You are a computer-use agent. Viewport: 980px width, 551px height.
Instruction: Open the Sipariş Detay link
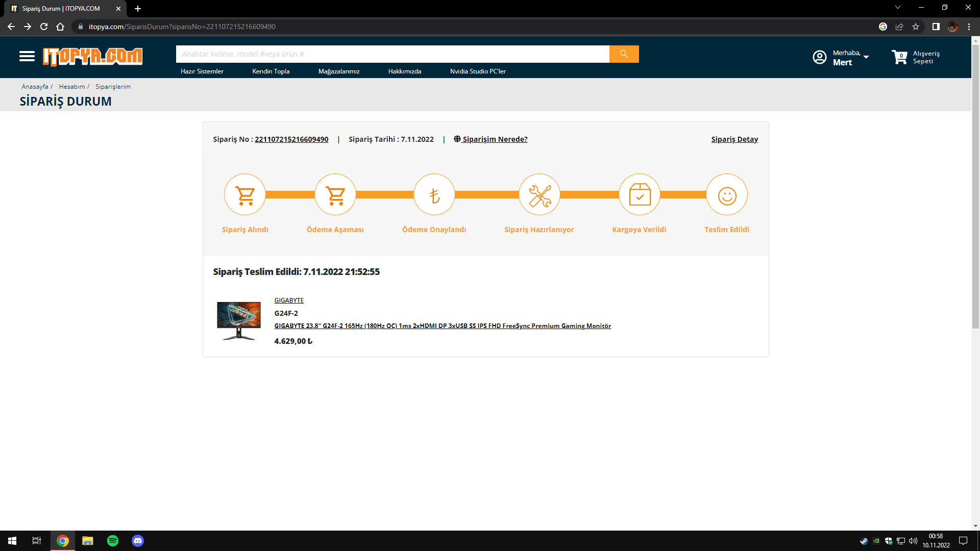pyautogui.click(x=734, y=139)
